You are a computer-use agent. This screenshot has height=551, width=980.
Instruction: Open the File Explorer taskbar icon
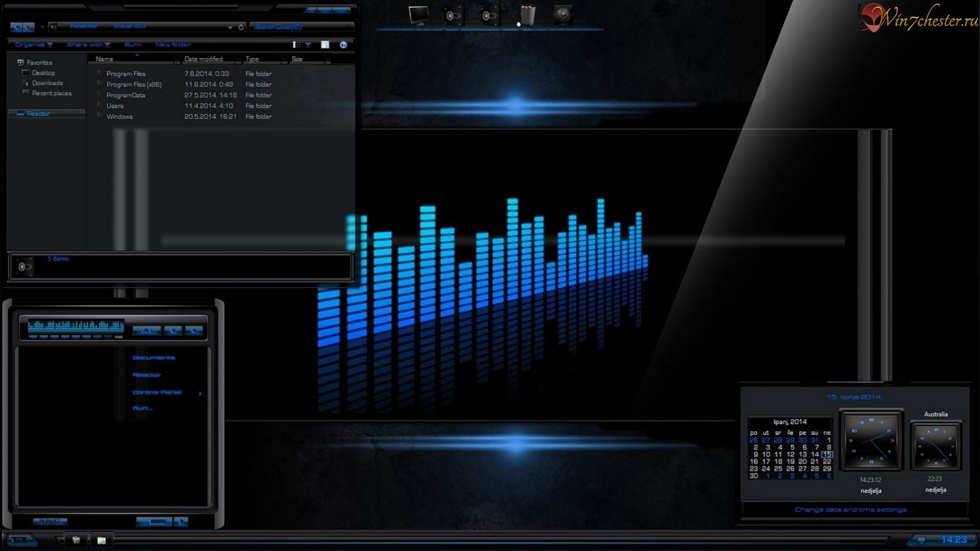pyautogui.click(x=101, y=540)
